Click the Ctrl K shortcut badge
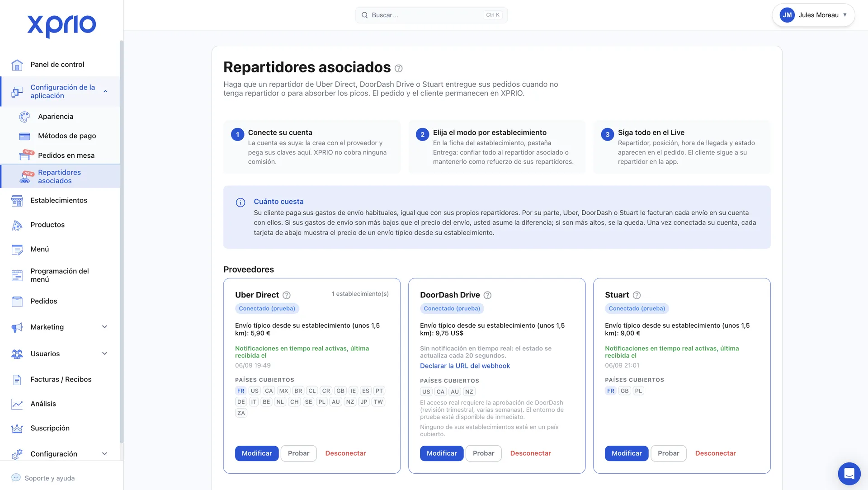Screen dimensions: 868x490 tap(492, 15)
